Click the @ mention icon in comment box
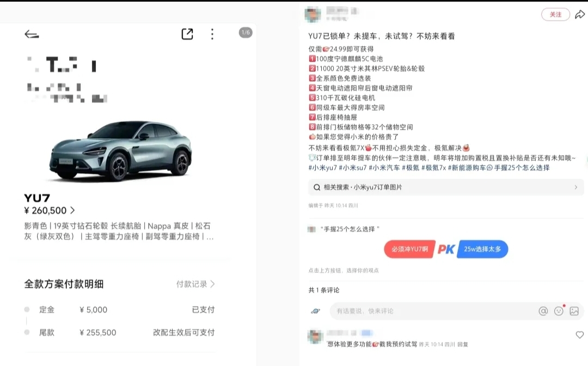The height and width of the screenshot is (366, 588). [543, 311]
